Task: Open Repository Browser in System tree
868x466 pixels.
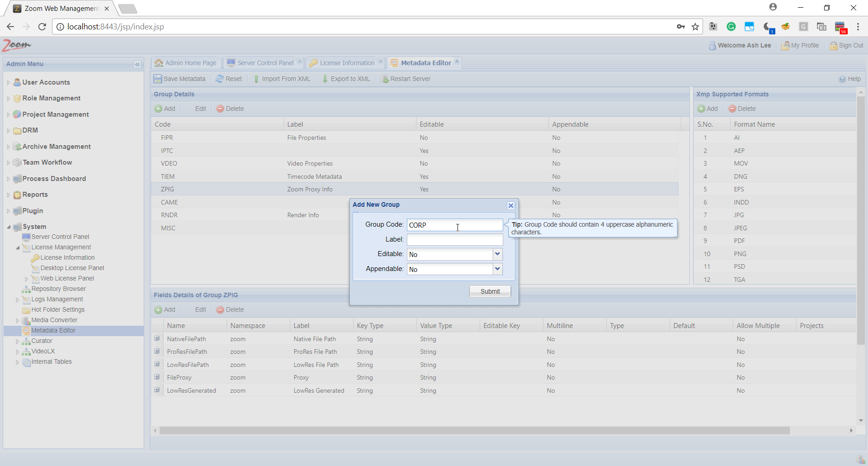Action: [58, 289]
